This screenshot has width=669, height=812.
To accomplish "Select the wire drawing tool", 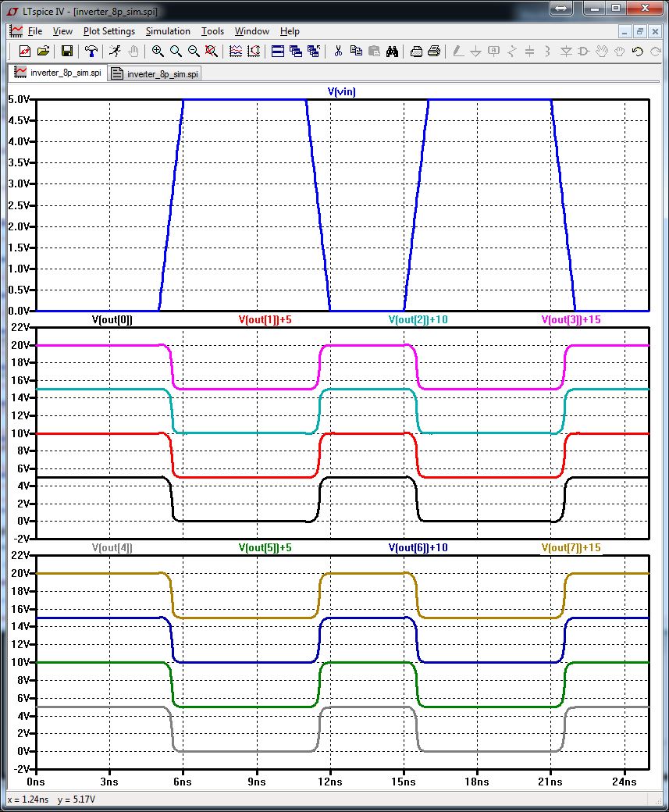I will click(459, 52).
